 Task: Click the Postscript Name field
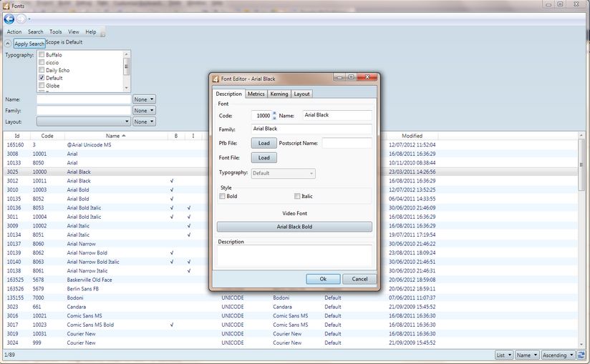tap(347, 143)
